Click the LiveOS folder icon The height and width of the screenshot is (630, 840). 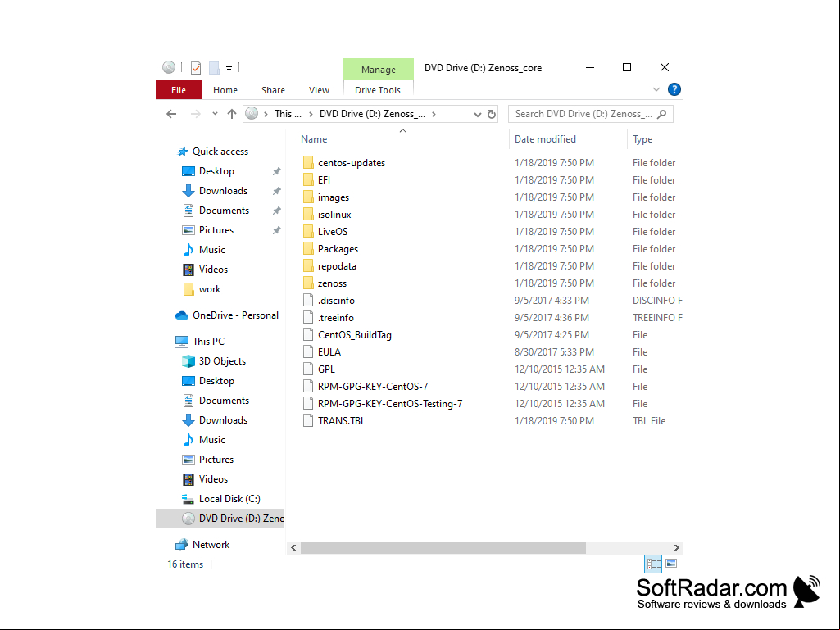pos(308,231)
